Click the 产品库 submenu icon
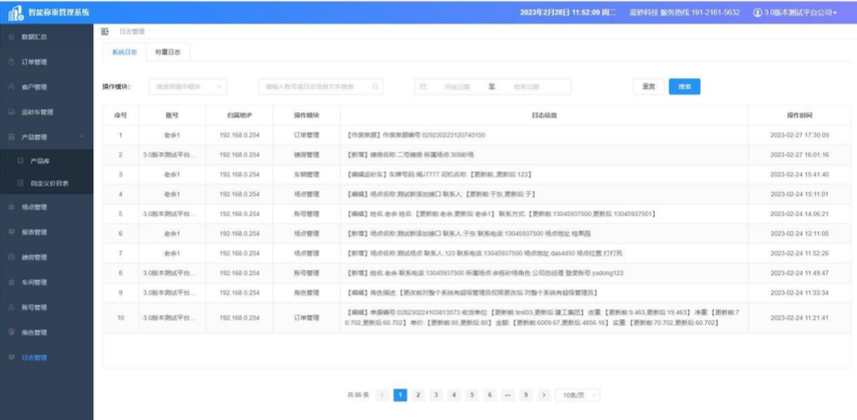857x420 pixels. pyautogui.click(x=21, y=161)
